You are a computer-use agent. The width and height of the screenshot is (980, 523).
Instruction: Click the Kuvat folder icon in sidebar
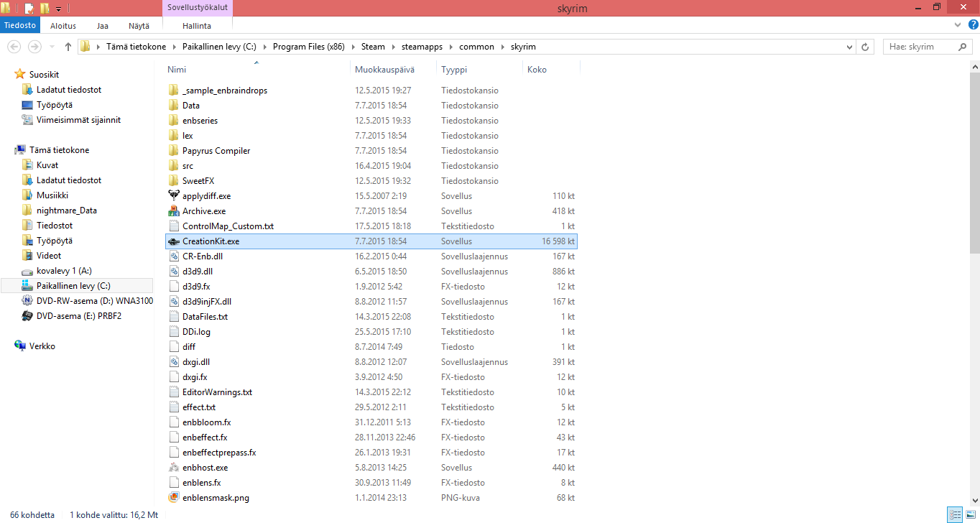tap(27, 165)
